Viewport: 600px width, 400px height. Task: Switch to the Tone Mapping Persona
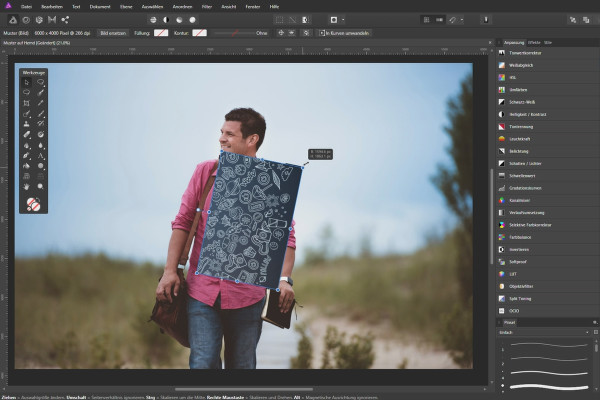52,20
